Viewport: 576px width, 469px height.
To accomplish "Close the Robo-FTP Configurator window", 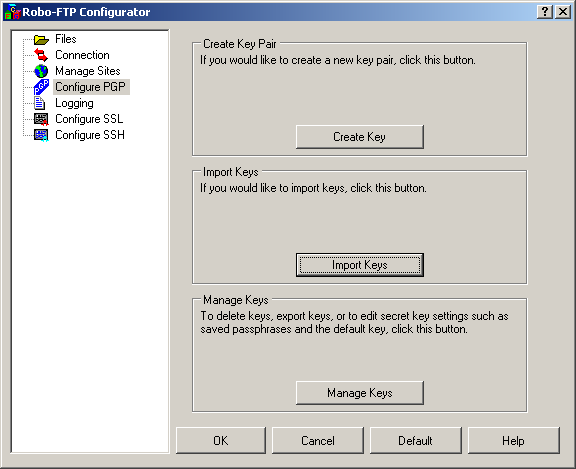I will coord(563,12).
